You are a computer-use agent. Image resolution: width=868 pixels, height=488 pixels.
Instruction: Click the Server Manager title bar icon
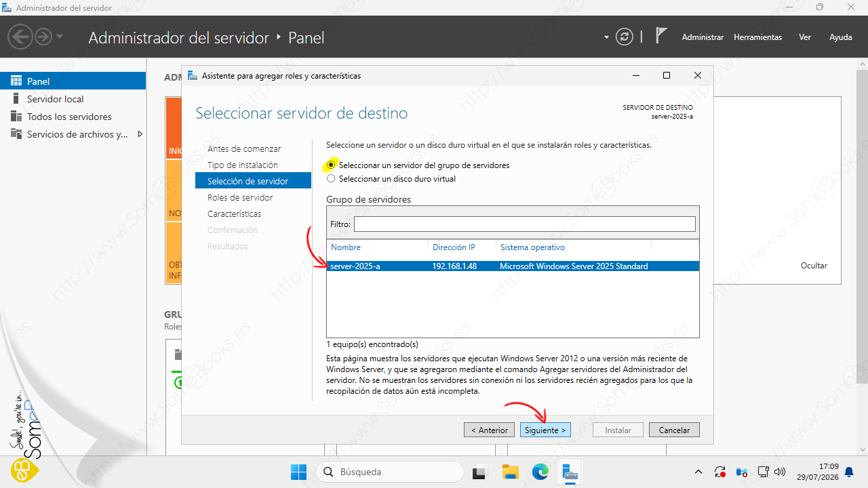pyautogui.click(x=7, y=7)
